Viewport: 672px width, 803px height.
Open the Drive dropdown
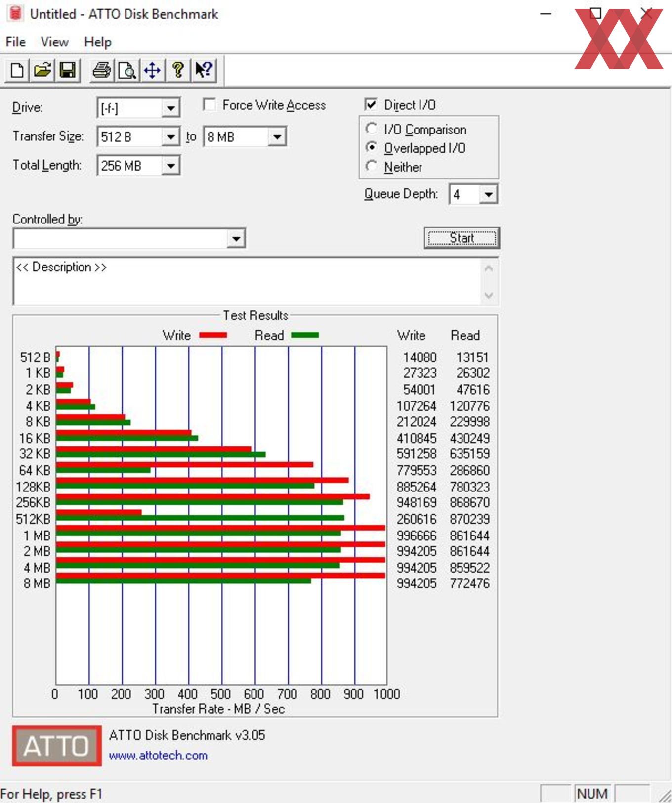coord(170,108)
